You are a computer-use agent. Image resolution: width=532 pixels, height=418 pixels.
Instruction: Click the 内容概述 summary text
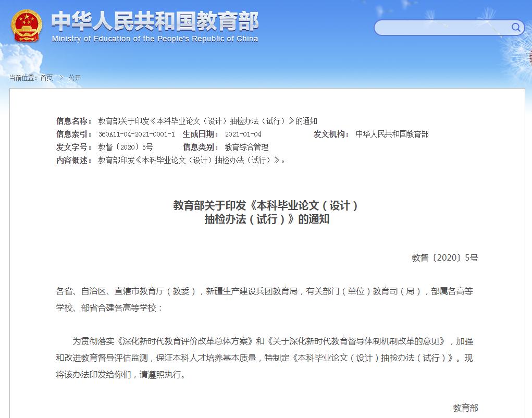coord(192,160)
